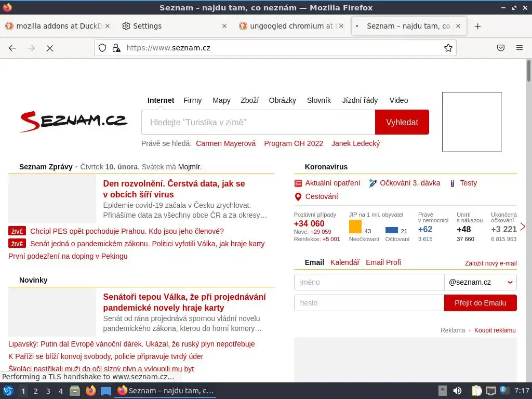Click the Seznam taskbar window button
This screenshot has width=532, height=399.
point(166,391)
